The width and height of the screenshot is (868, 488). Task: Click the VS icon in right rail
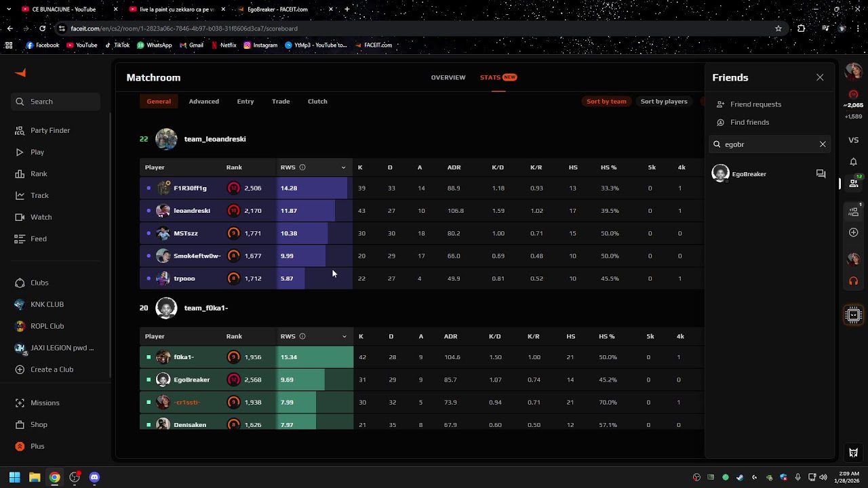[853, 140]
